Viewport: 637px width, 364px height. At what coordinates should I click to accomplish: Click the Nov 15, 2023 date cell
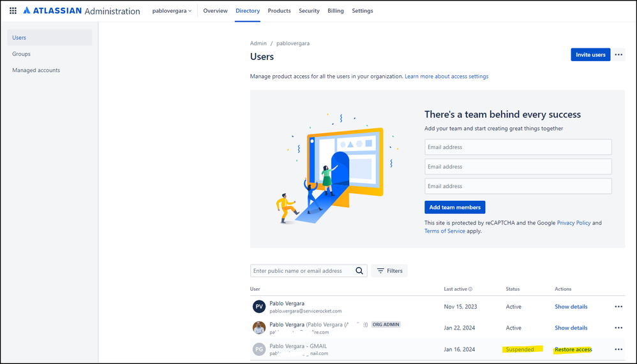pyautogui.click(x=460, y=307)
